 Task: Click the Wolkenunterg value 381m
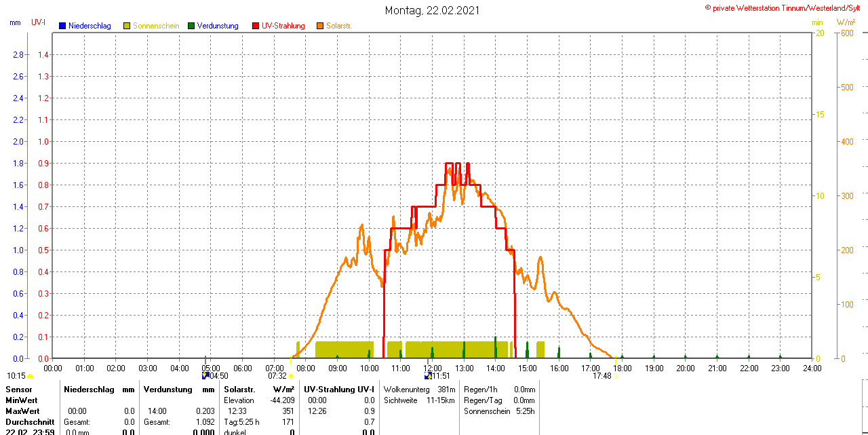point(446,390)
